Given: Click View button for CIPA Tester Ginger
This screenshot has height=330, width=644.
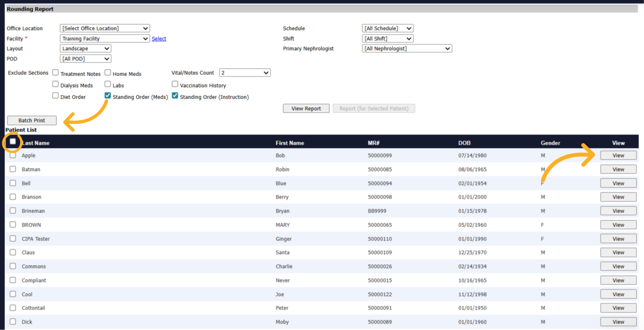Looking at the screenshot, I should [618, 239].
